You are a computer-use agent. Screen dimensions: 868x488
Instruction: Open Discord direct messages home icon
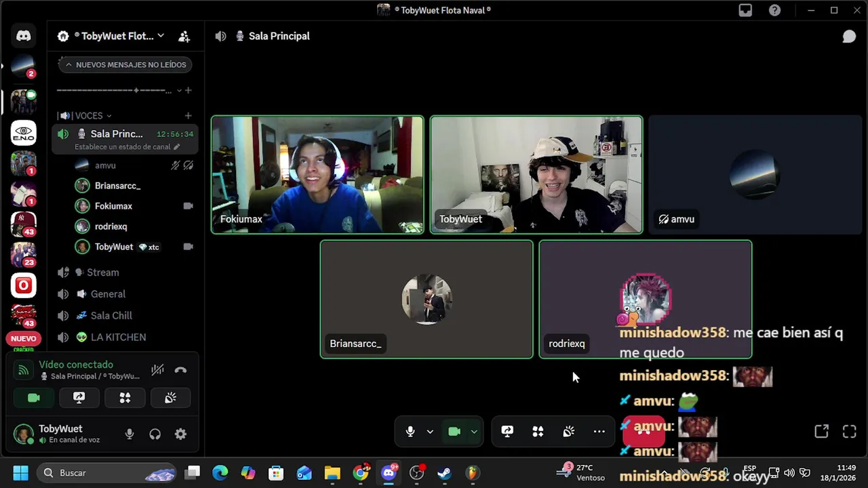pos(24,36)
